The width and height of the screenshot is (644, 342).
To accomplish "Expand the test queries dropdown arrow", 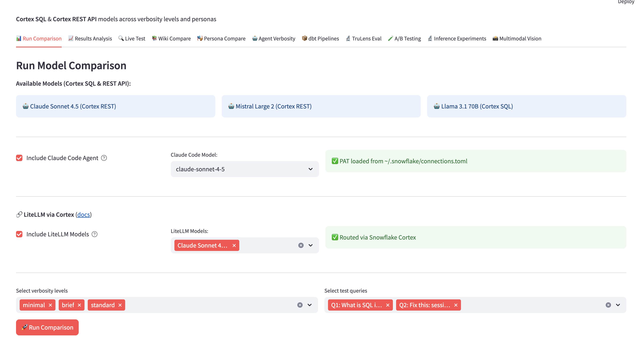I will click(618, 305).
